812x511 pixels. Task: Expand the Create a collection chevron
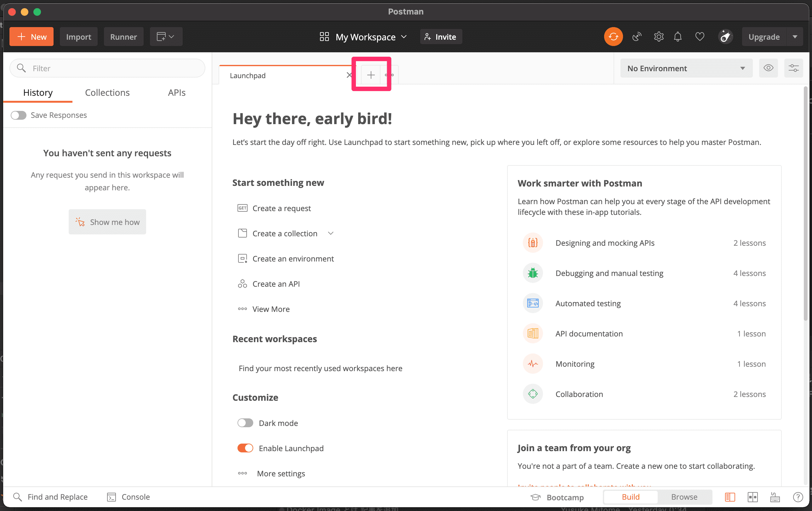point(330,233)
